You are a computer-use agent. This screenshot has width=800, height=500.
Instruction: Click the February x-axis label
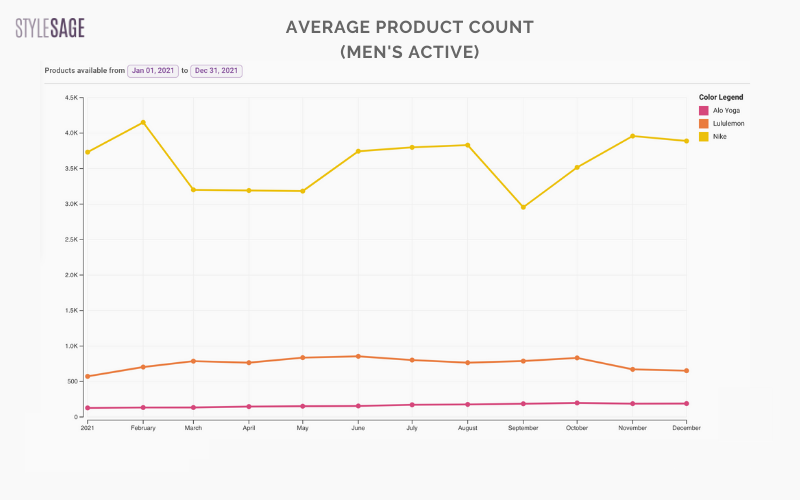(143, 428)
